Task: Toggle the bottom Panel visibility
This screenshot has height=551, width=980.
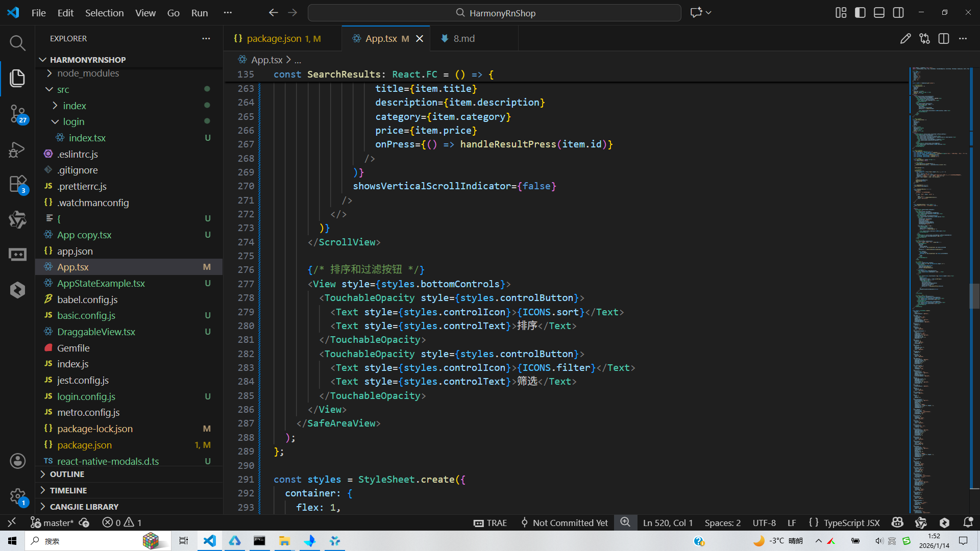Action: click(x=879, y=13)
